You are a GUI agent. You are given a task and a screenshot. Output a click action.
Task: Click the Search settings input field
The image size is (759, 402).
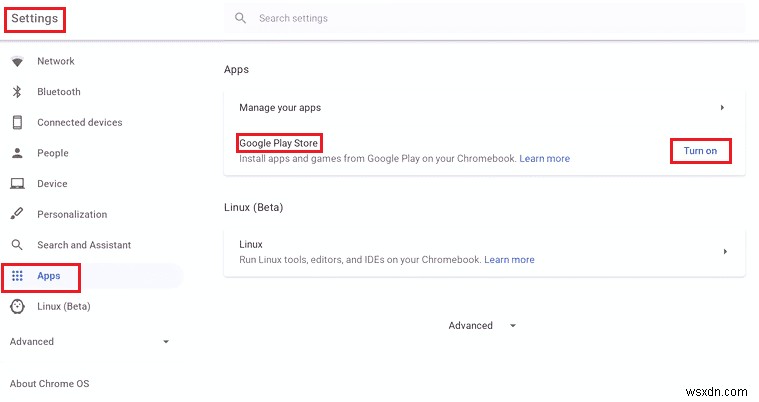tap(490, 18)
